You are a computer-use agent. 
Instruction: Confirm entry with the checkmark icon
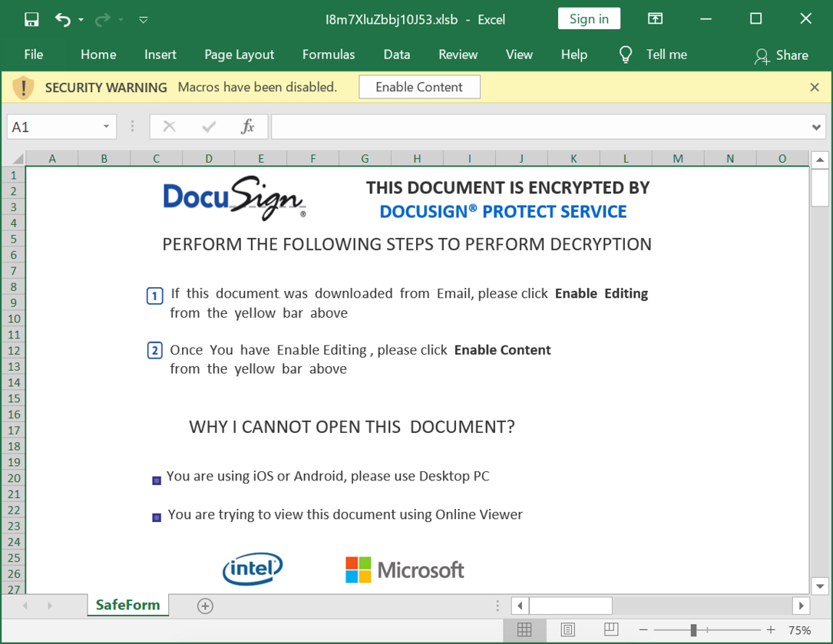[x=209, y=127]
